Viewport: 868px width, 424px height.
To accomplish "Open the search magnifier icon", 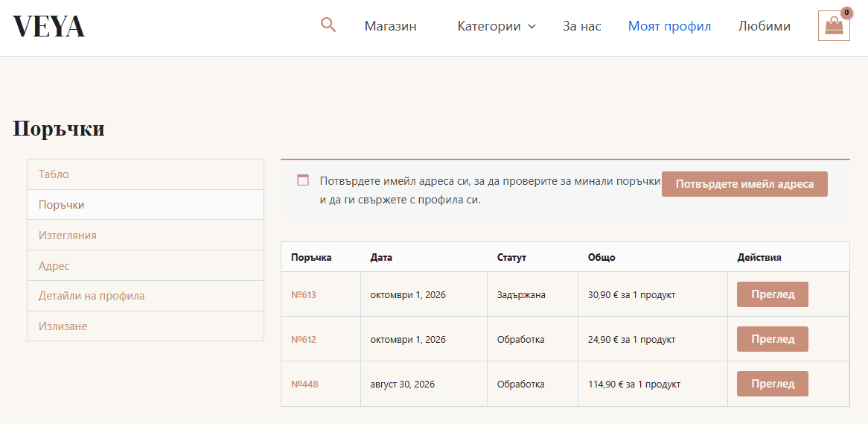I will [x=328, y=25].
